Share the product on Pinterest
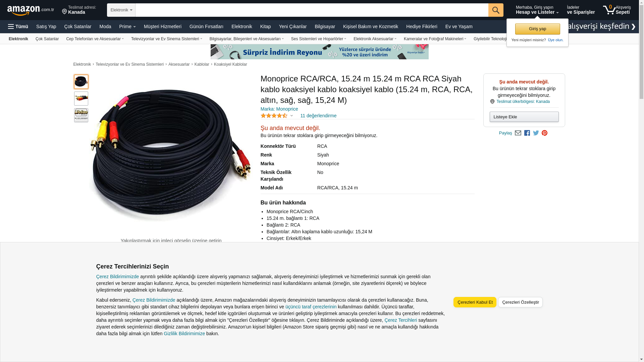The image size is (644, 362). coord(545,133)
